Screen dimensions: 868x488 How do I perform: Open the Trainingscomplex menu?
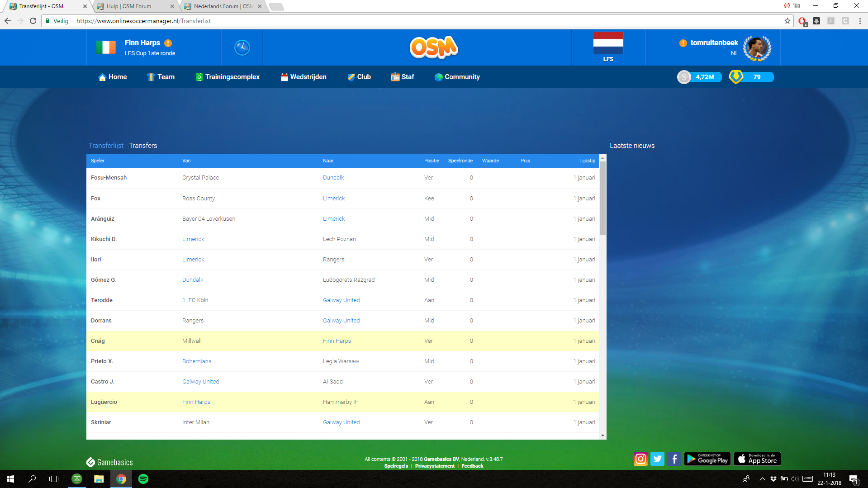pos(228,77)
